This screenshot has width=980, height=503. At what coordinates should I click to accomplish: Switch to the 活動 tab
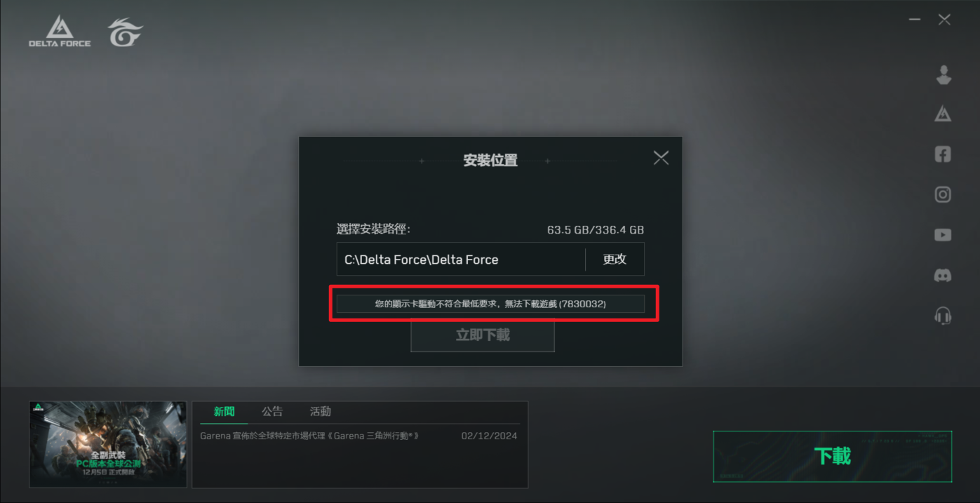coord(320,412)
